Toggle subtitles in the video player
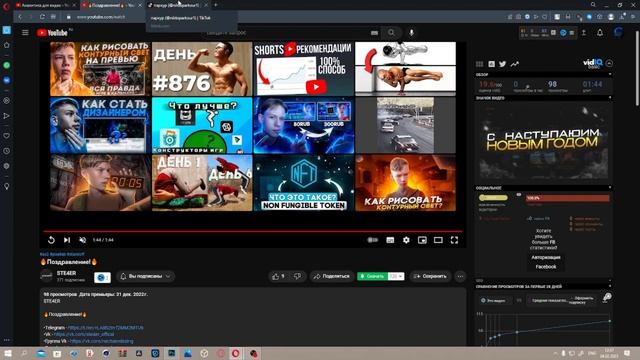 click(390, 240)
